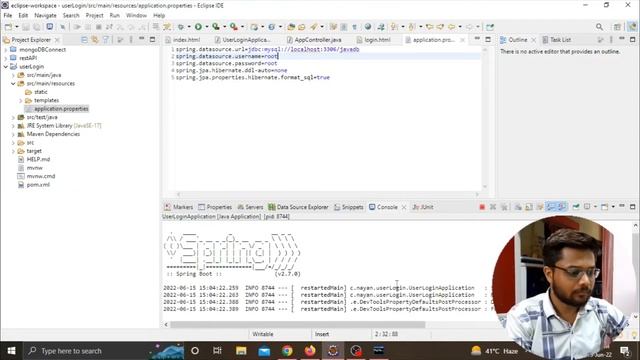Expand Maven Dependencies node
This screenshot has height=360, width=640.
click(13, 134)
